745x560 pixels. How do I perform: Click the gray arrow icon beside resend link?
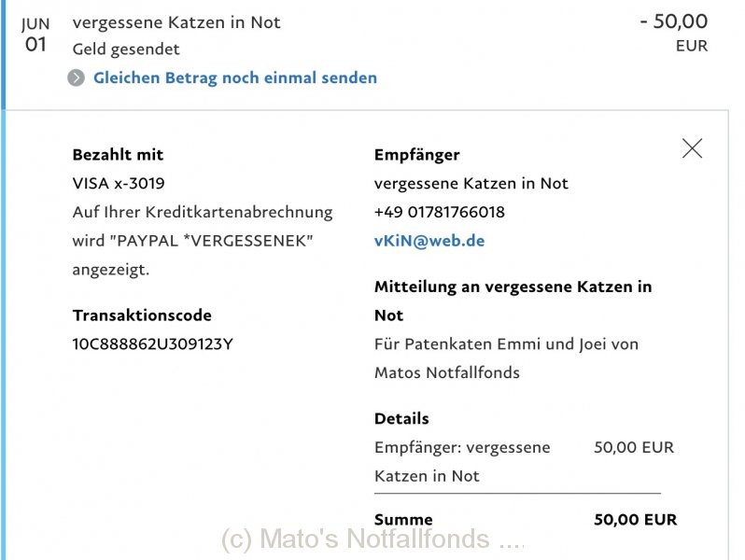pos(76,77)
